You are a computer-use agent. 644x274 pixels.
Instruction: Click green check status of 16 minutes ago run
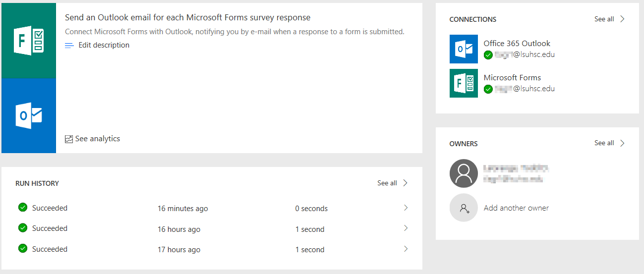pos(22,208)
